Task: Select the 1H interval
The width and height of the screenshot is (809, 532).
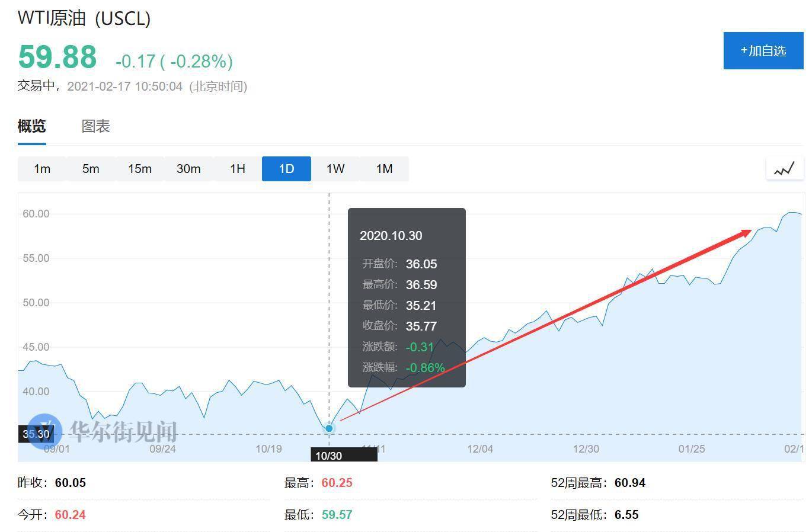Action: (x=238, y=169)
